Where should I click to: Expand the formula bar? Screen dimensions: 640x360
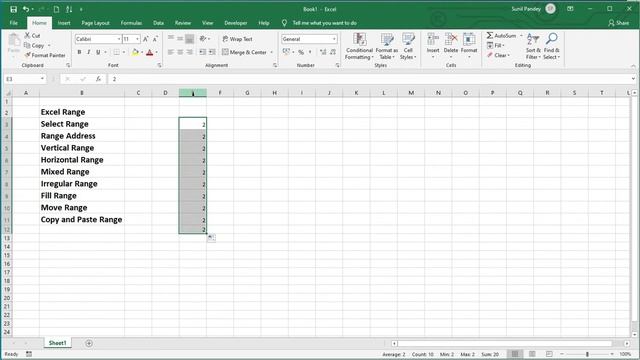click(633, 79)
